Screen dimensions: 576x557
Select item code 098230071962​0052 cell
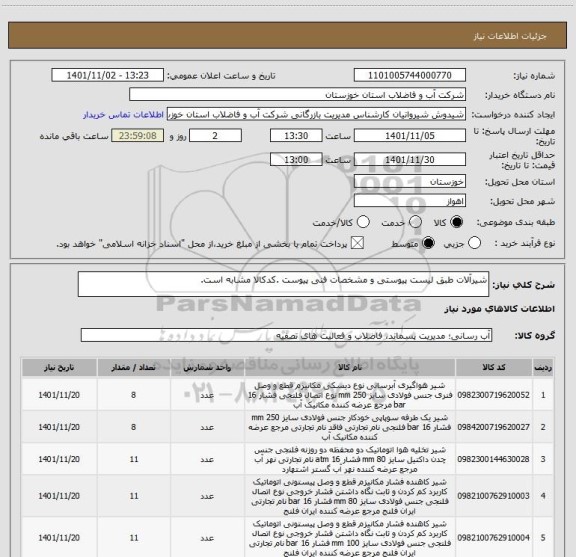(x=494, y=395)
